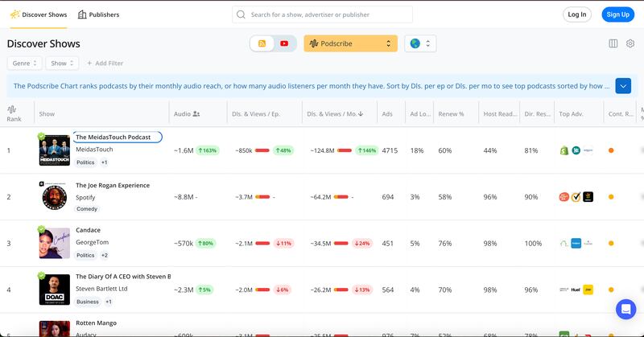Switch to the YouTube video view

(x=284, y=43)
